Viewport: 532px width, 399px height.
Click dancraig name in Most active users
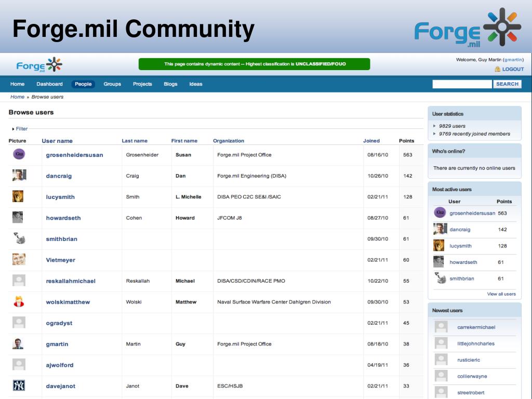[460, 230]
